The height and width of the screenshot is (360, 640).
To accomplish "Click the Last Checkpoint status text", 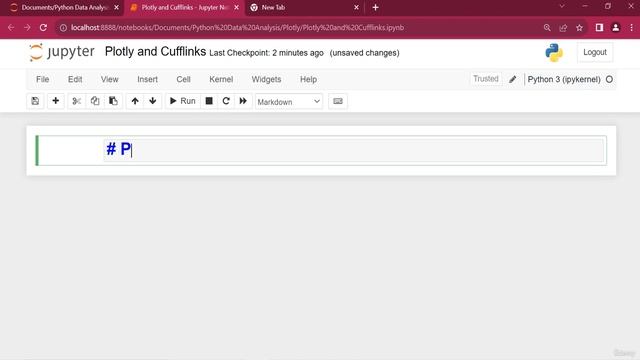I will pyautogui.click(x=266, y=53).
